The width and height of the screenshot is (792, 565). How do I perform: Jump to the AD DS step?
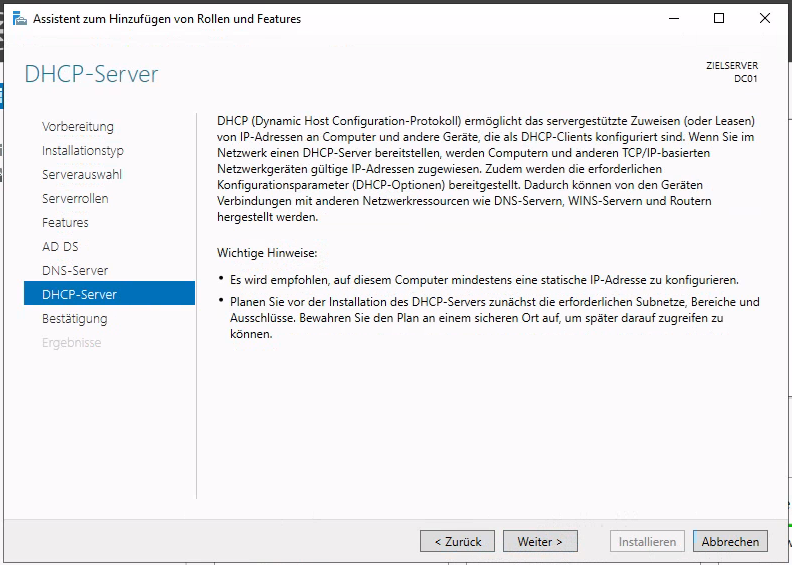point(60,246)
